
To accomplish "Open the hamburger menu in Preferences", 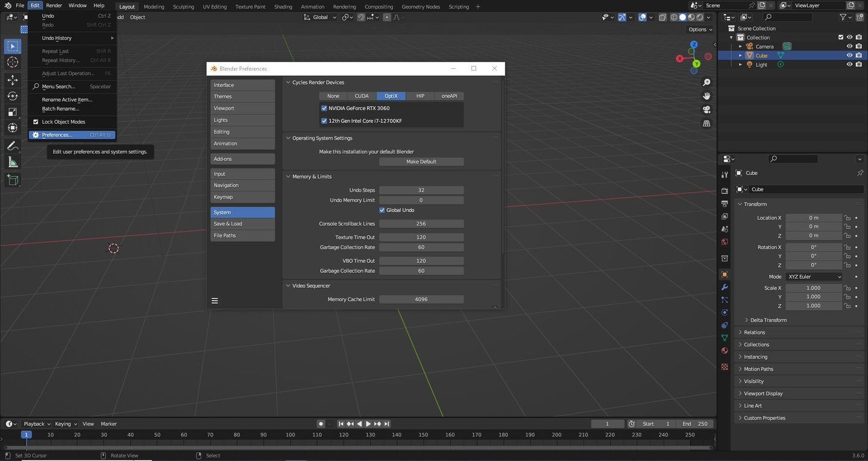I will pyautogui.click(x=215, y=300).
